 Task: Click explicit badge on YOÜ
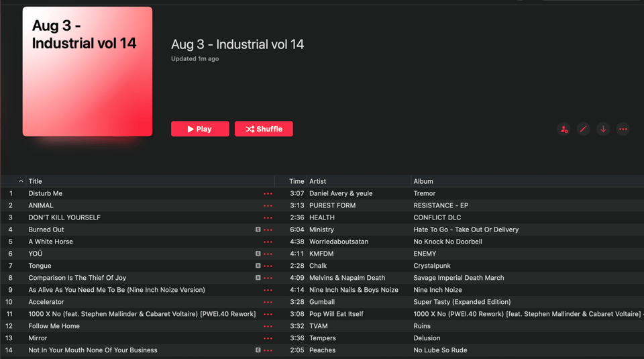click(x=258, y=254)
